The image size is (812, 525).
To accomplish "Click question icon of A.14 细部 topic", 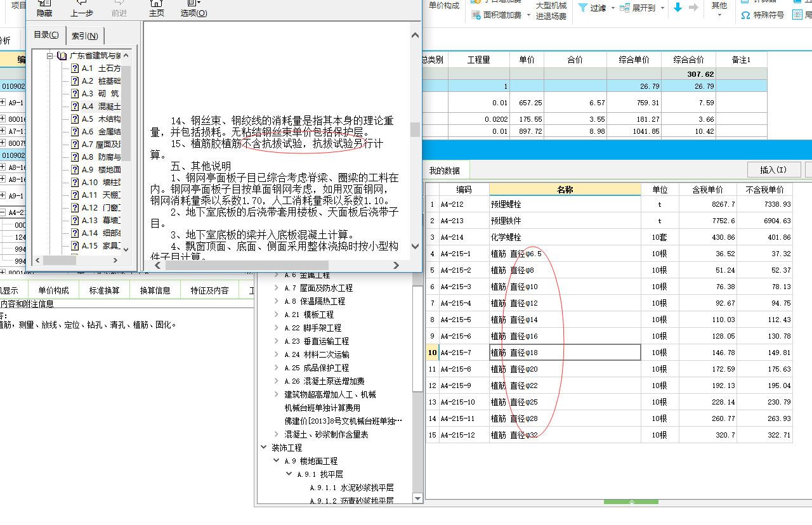I will 74,233.
